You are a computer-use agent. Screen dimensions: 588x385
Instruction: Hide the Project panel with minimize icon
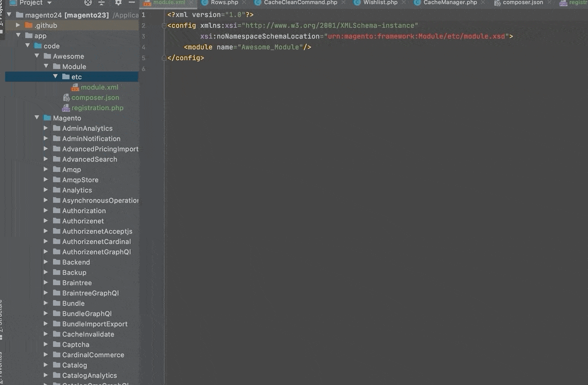pyautogui.click(x=132, y=3)
